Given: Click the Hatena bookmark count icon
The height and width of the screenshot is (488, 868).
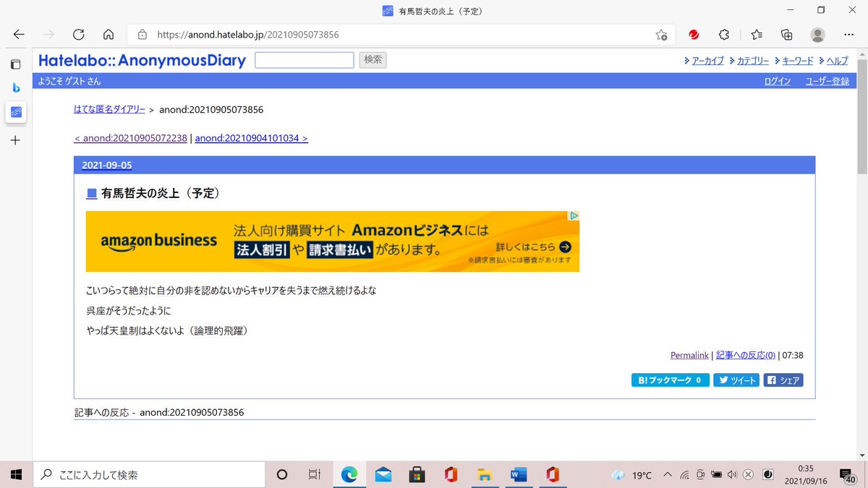Looking at the screenshot, I should [x=670, y=380].
